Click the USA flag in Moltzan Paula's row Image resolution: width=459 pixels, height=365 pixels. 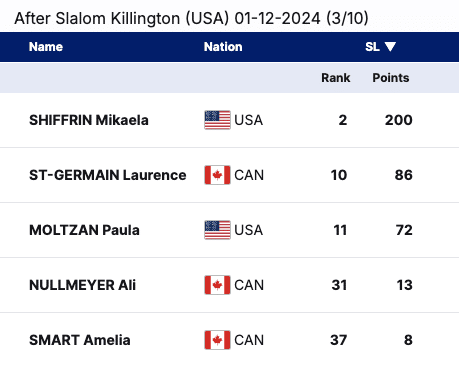pyautogui.click(x=217, y=230)
